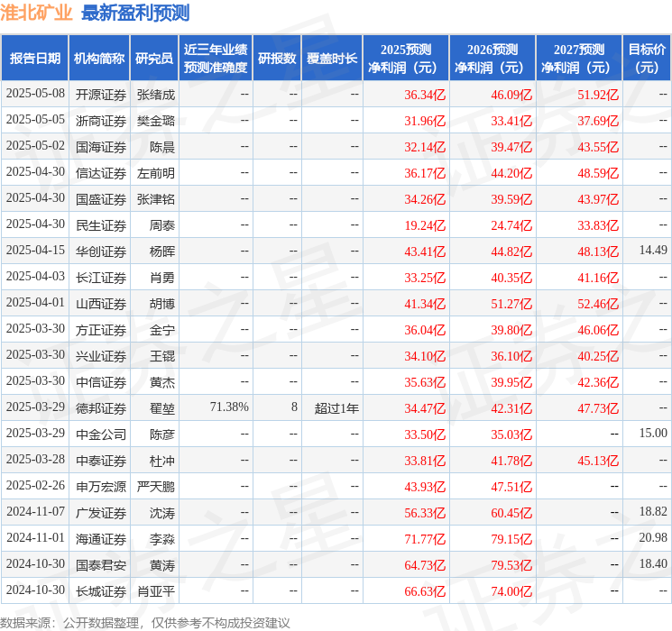Click 德邦证券 institution cell
The height and width of the screenshot is (631, 672).
coord(101,407)
